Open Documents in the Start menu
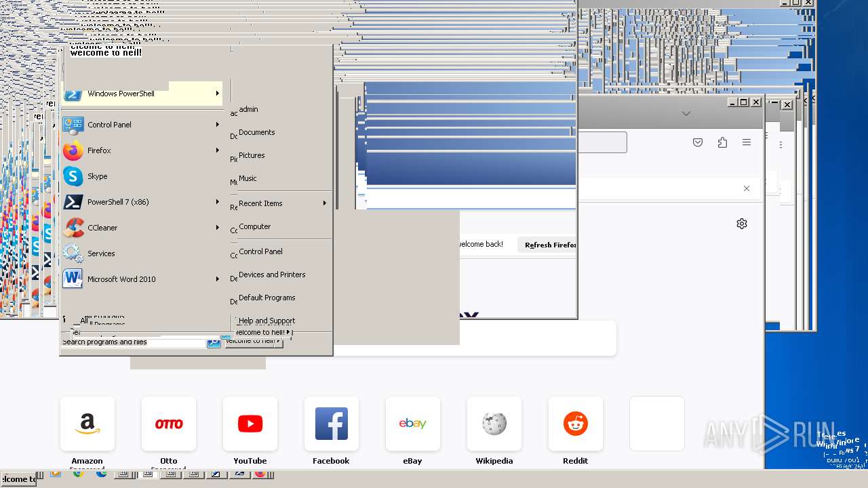The width and height of the screenshot is (868, 488). tap(256, 132)
